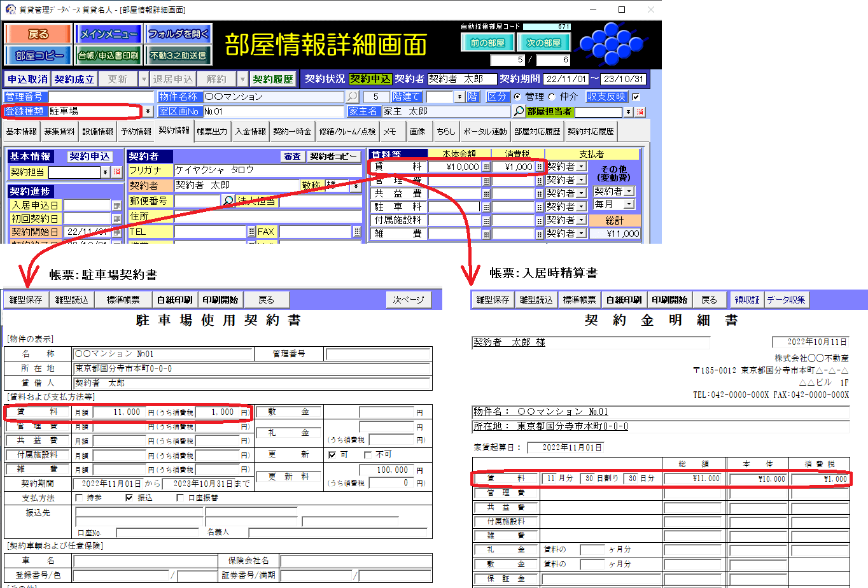Toggle the 収支反映 checkbox

click(635, 97)
